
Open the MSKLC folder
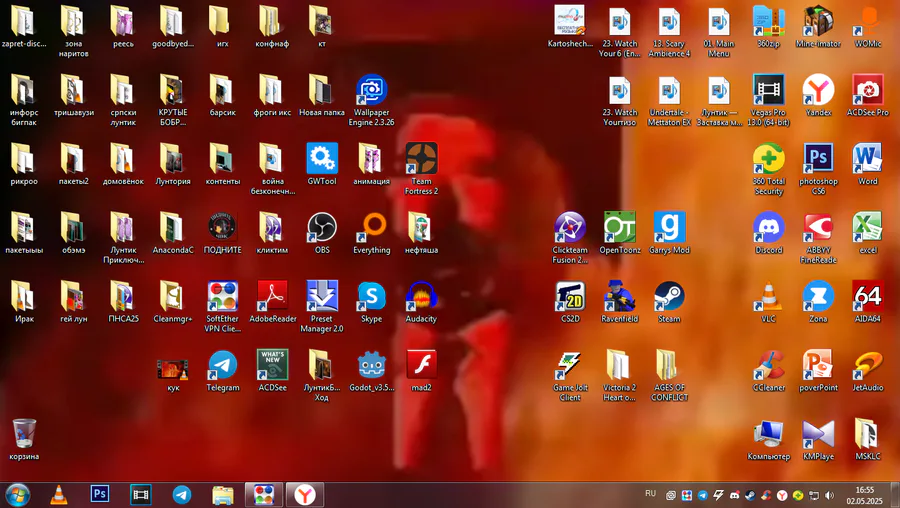coord(868,434)
